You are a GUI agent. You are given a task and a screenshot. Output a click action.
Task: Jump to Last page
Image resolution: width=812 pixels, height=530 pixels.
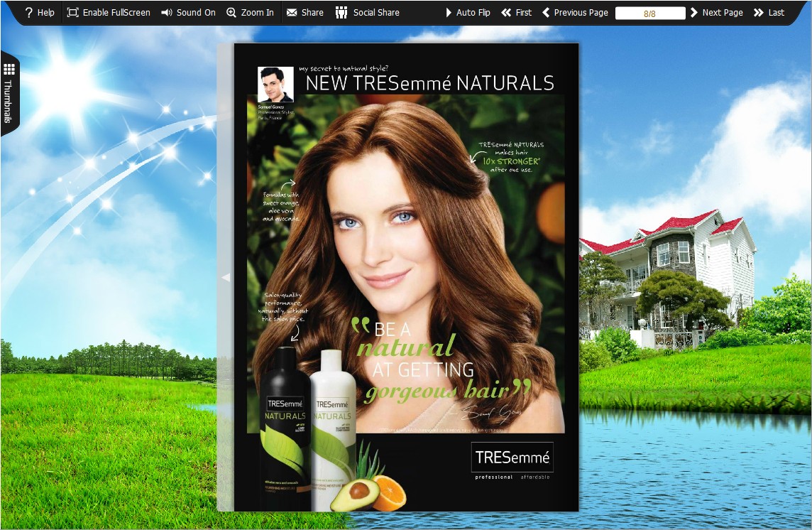point(769,13)
